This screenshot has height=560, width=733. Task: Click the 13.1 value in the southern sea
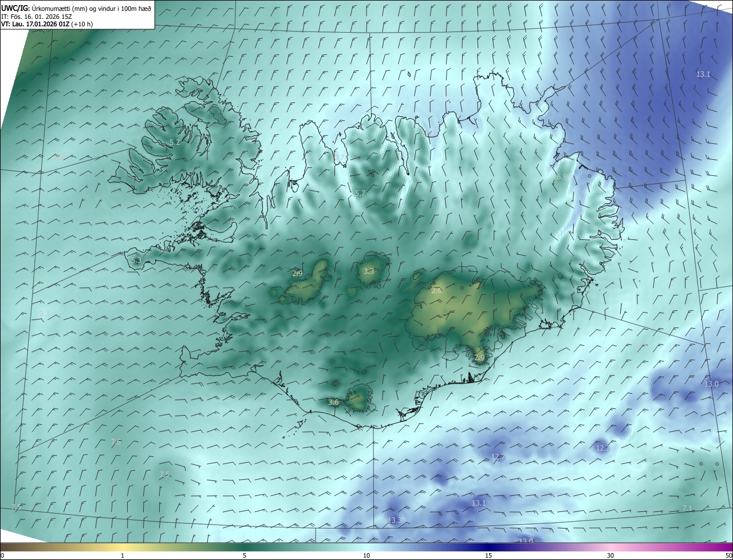[479, 503]
